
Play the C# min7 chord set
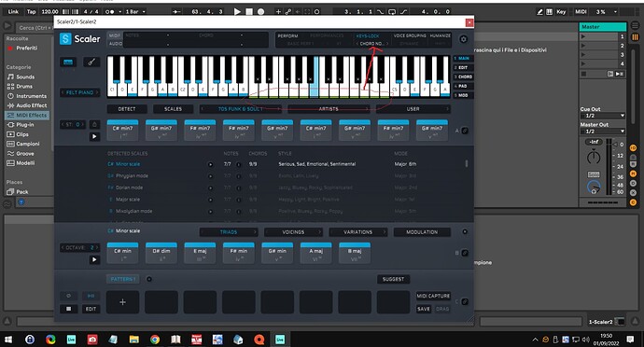pos(94,136)
